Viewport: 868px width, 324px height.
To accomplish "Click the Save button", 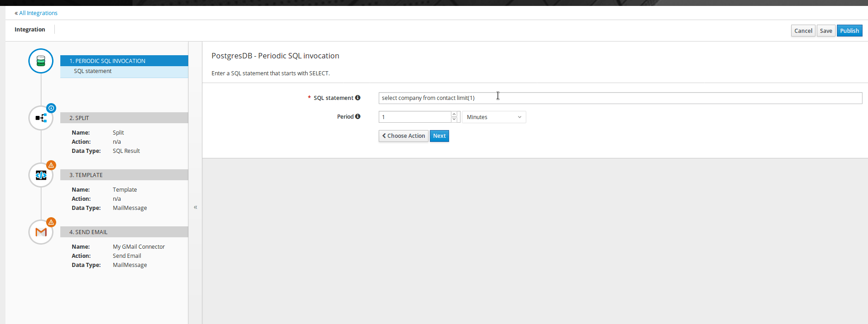I will click(x=826, y=31).
